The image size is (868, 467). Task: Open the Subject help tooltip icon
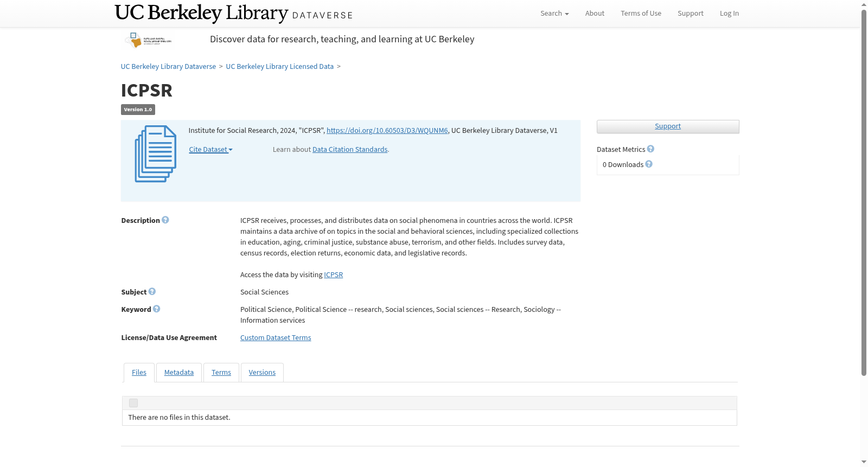(152, 291)
